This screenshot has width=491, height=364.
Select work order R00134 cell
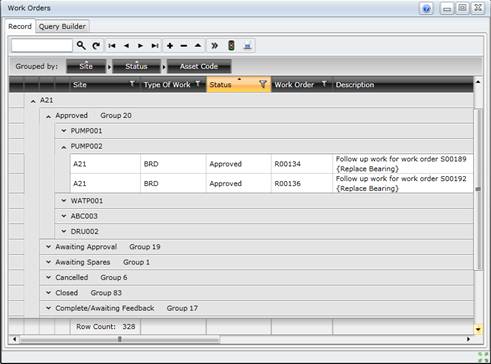pyautogui.click(x=302, y=164)
